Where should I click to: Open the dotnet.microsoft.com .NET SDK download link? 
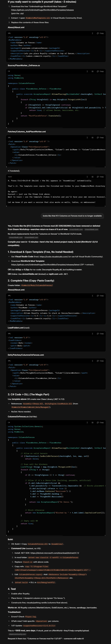point(55,553)
